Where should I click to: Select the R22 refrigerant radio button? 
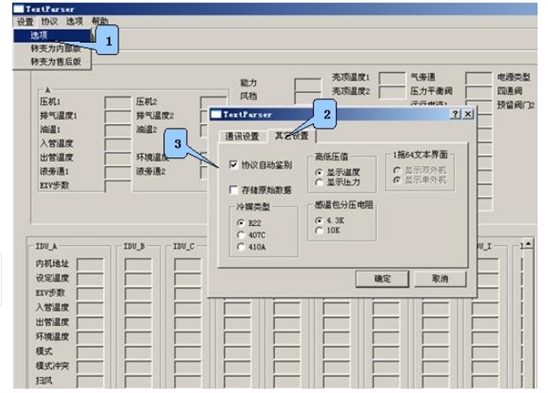coord(240,223)
